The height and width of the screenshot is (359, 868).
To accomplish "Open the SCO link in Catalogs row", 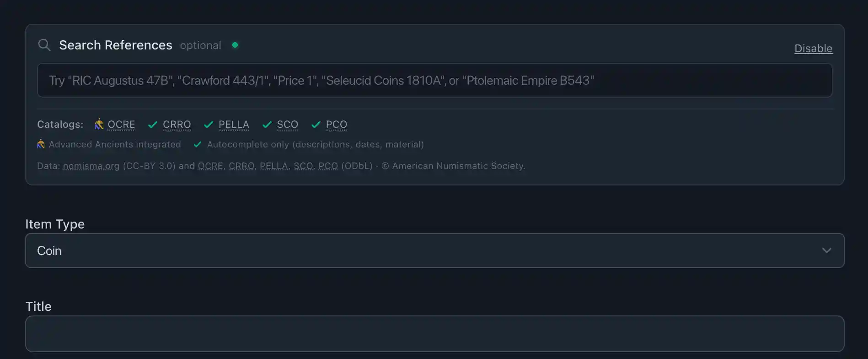I will (x=287, y=125).
